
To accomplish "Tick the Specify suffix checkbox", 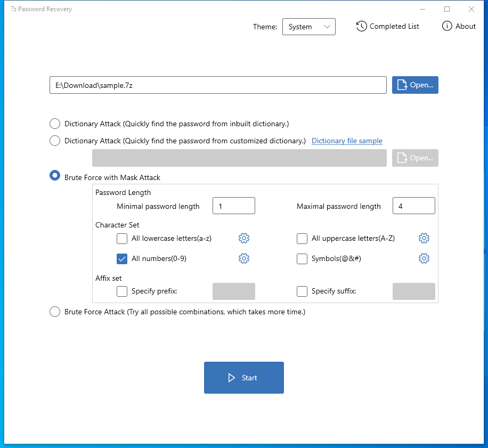I will click(302, 291).
